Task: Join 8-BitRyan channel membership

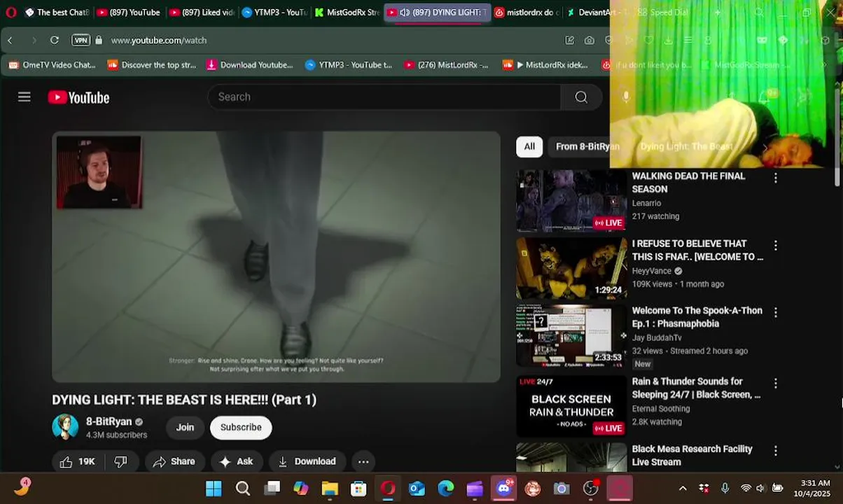Action: [185, 427]
